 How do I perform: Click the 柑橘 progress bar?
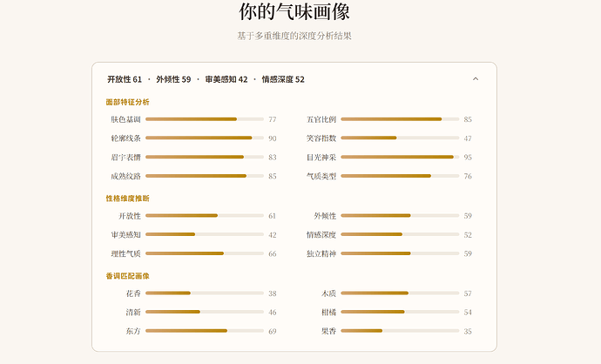tap(400, 312)
